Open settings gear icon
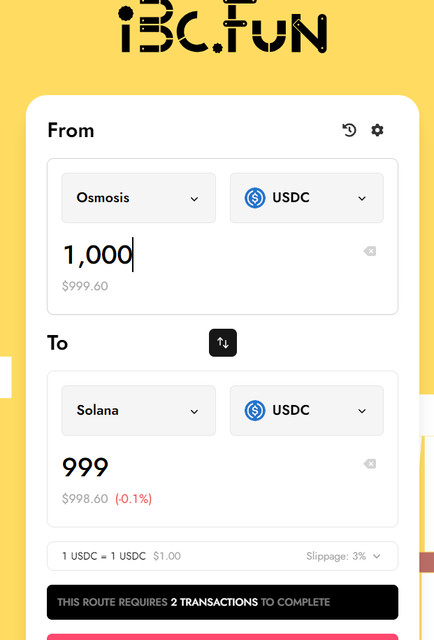Screen dimensions: 434x640 [377, 130]
